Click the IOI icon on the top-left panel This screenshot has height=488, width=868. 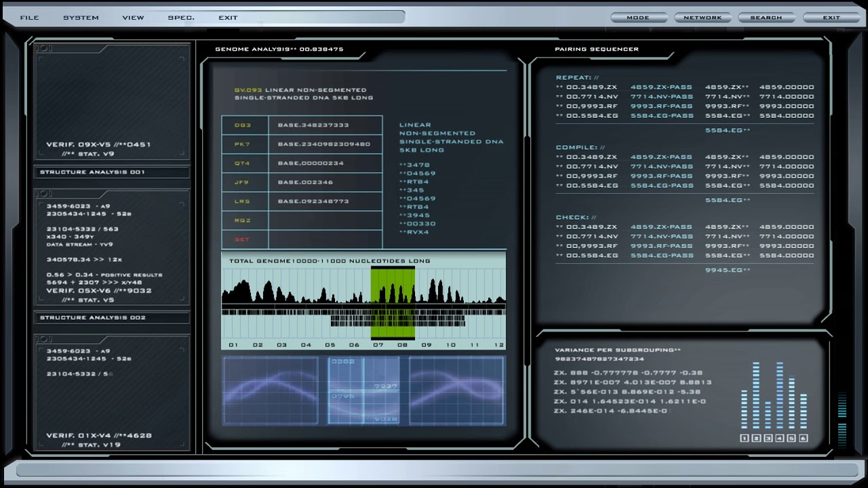click(x=44, y=47)
